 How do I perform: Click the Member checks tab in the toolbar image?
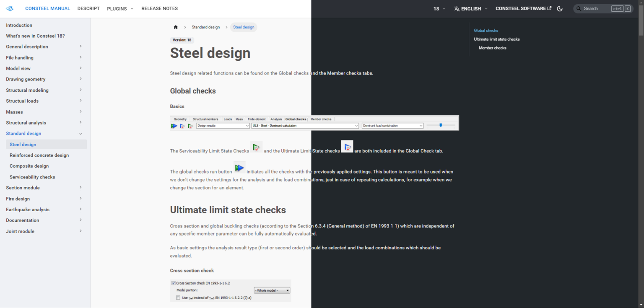pos(321,119)
